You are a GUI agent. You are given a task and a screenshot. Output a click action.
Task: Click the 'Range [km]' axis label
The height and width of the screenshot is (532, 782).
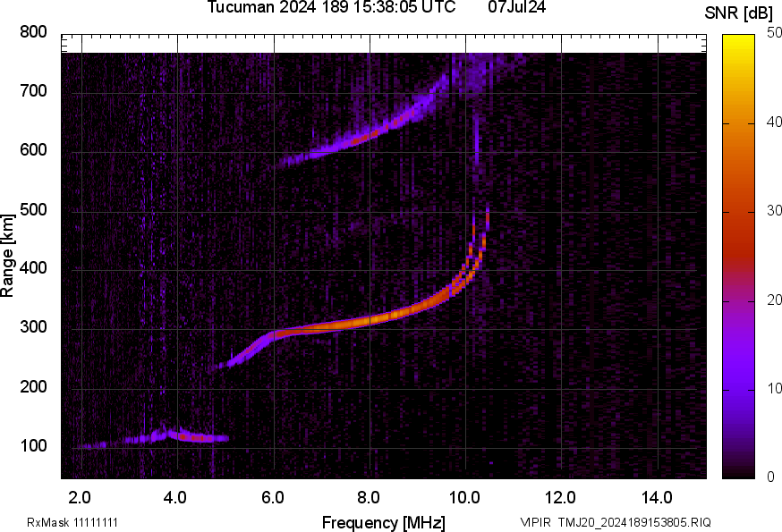[7, 256]
